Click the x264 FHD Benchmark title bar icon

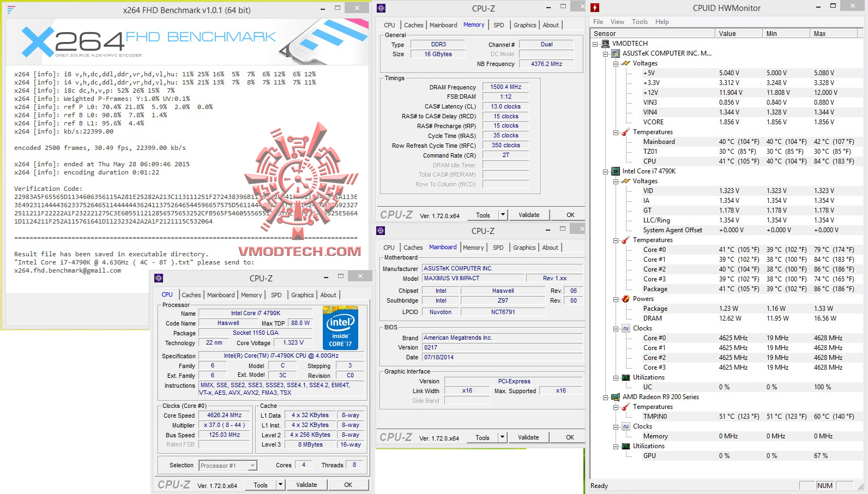(11, 10)
